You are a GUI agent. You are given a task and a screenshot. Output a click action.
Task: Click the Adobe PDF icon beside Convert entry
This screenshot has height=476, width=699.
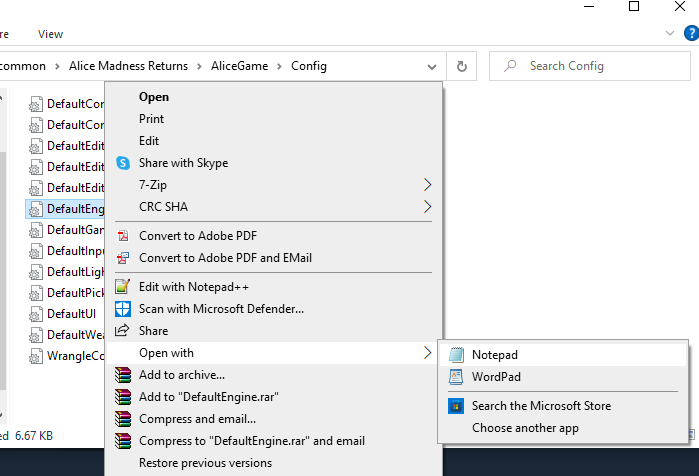(123, 236)
